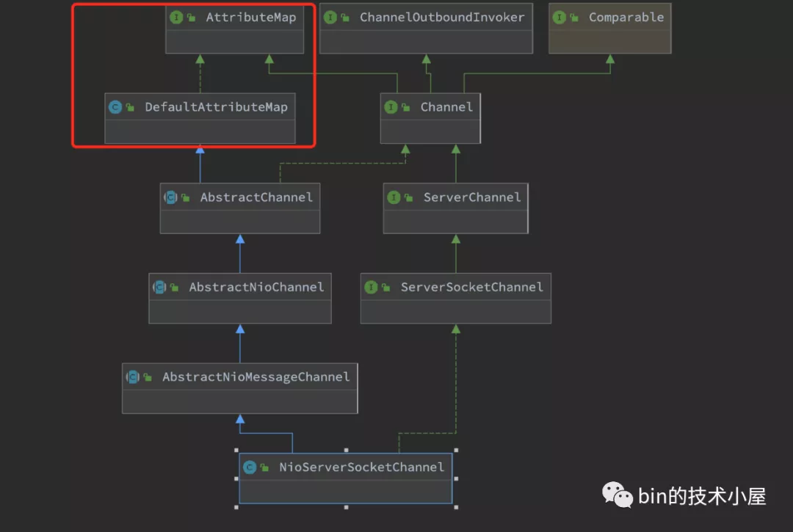Click the lock icon beside DefaultAttributeMap
The width and height of the screenshot is (793, 532).
[131, 108]
